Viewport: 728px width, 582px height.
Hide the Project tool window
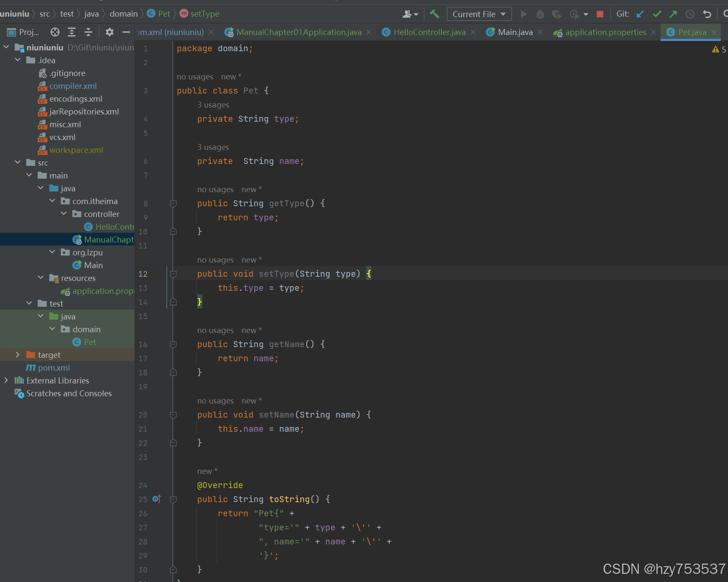point(126,32)
